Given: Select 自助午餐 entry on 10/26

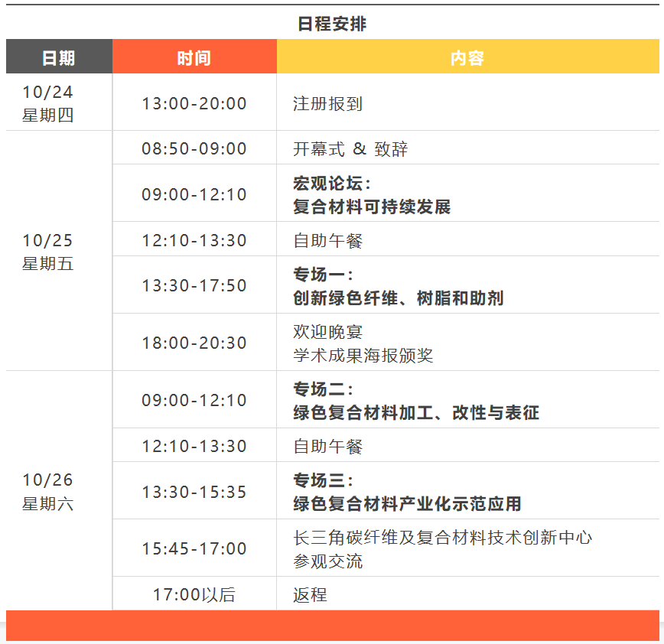Looking at the screenshot, I should coord(327,446).
